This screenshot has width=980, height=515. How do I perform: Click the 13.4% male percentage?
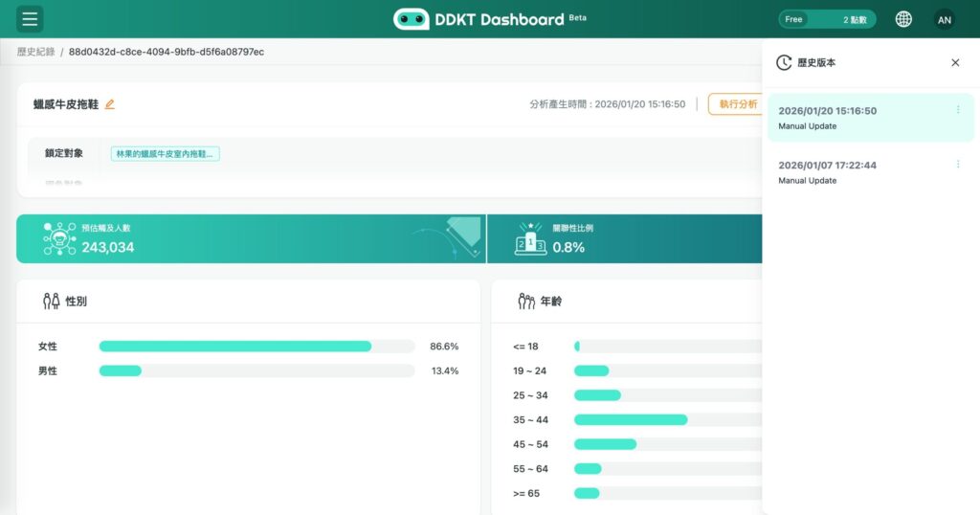(445, 370)
